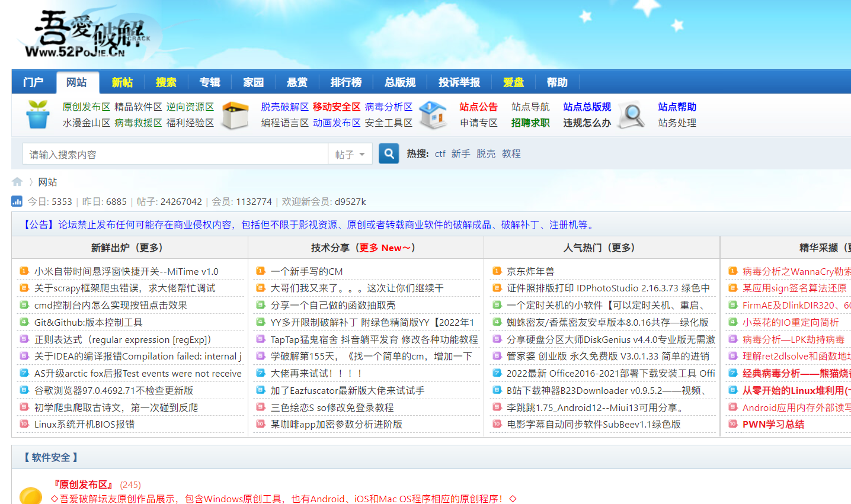Open the 招聘求职 link
This screenshot has width=851, height=504.
[530, 123]
